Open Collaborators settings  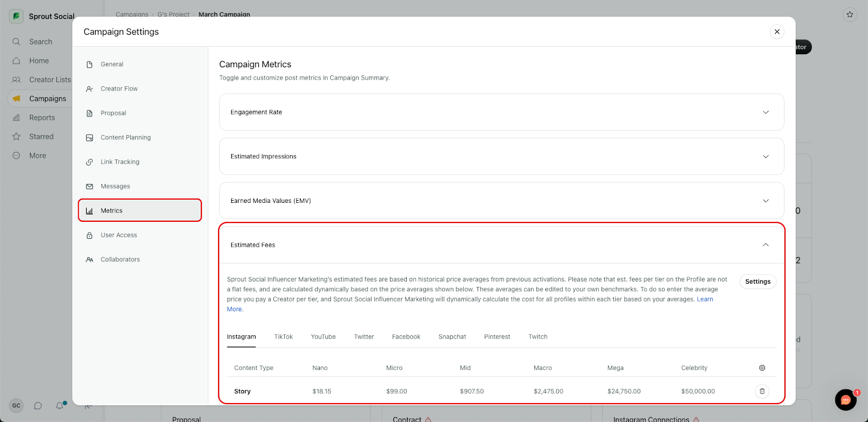[x=140, y=259]
